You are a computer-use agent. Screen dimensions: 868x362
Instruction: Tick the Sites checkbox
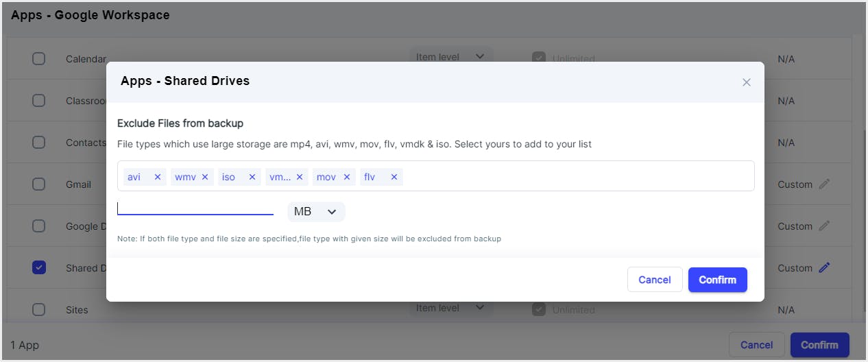pyautogui.click(x=39, y=309)
